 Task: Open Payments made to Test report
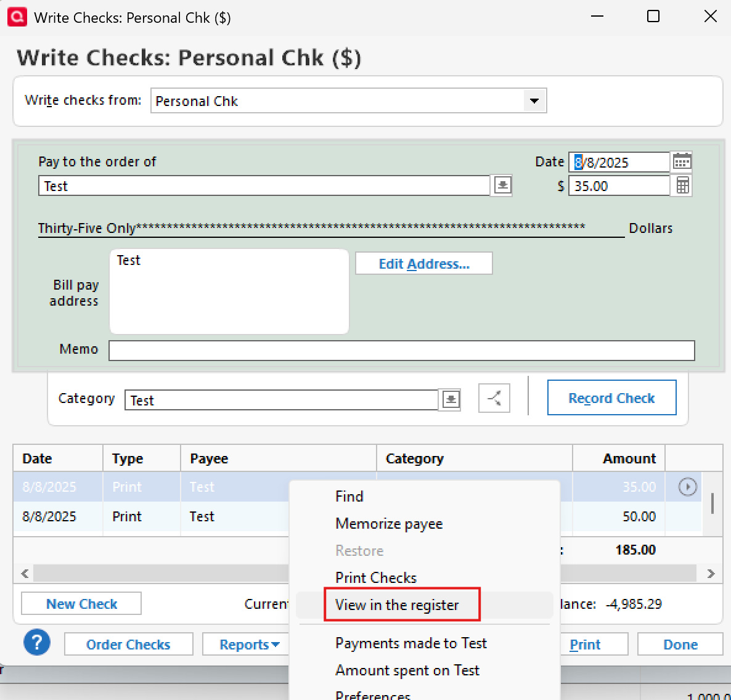click(x=411, y=643)
